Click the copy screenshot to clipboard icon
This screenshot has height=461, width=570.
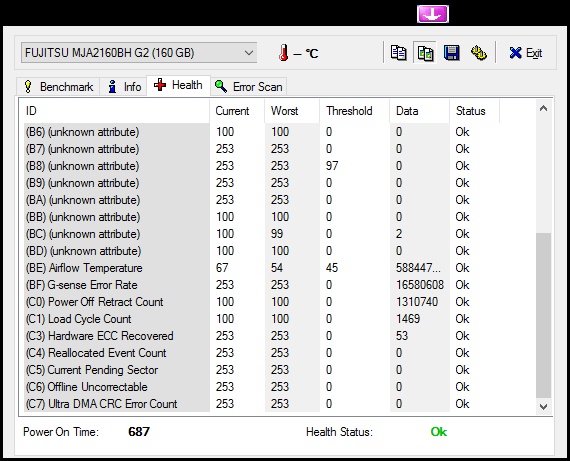coord(425,53)
